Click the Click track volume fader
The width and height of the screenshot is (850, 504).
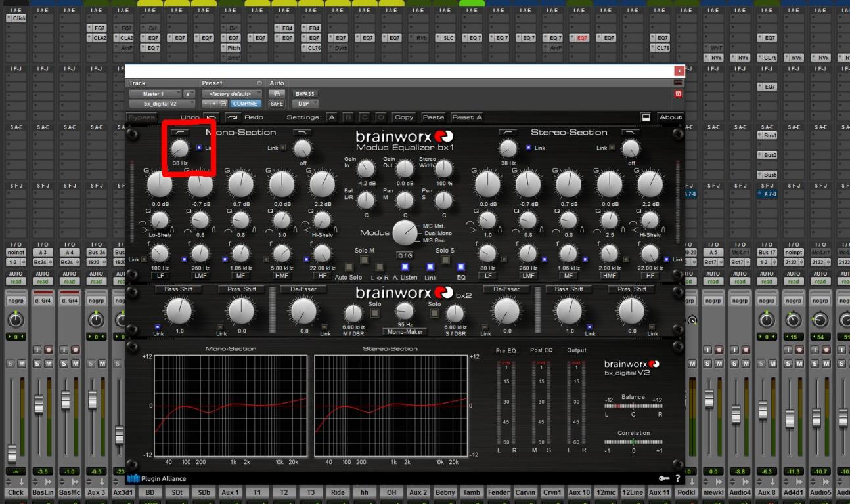pos(12,453)
